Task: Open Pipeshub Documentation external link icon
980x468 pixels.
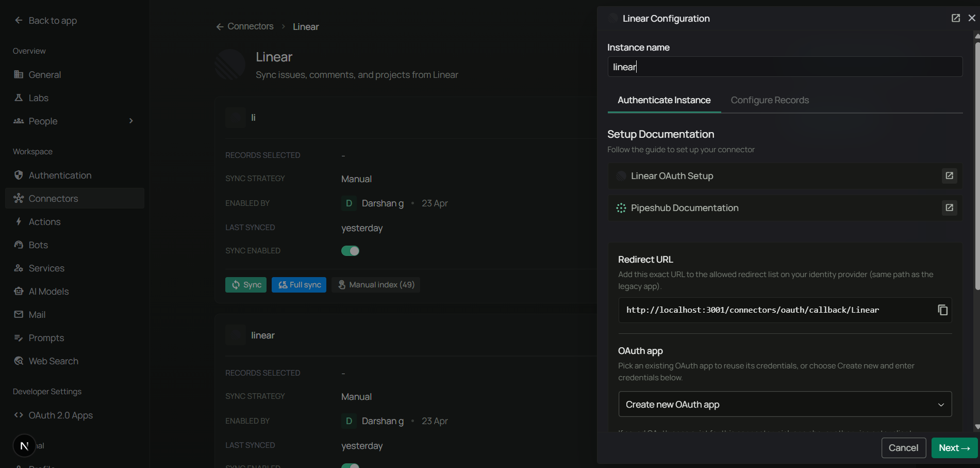Action: (x=949, y=208)
